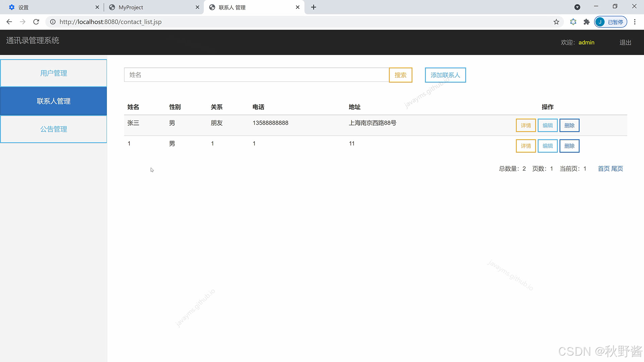
Task: Open 公告管理 in the sidebar
Action: click(x=54, y=129)
